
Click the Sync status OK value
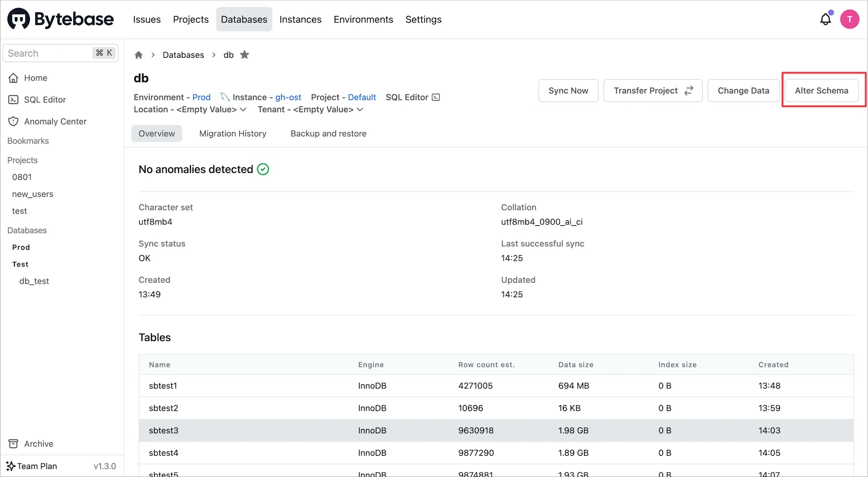[x=144, y=258]
